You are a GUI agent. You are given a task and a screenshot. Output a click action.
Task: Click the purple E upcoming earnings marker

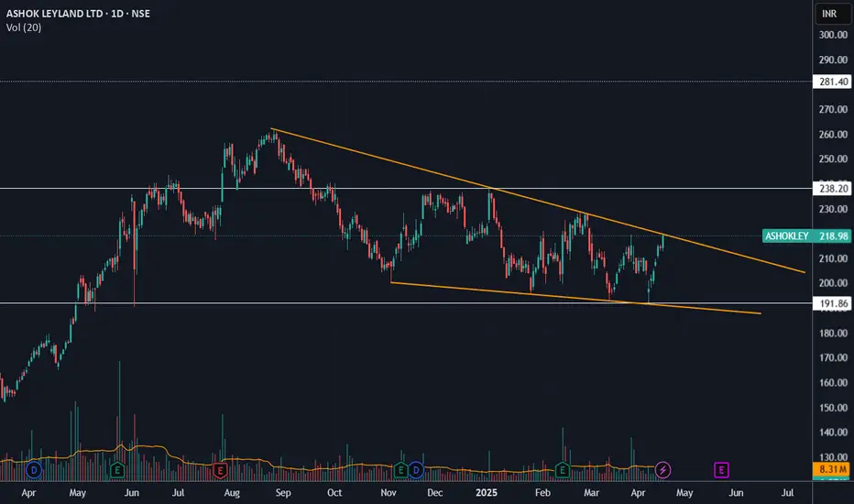point(721,470)
